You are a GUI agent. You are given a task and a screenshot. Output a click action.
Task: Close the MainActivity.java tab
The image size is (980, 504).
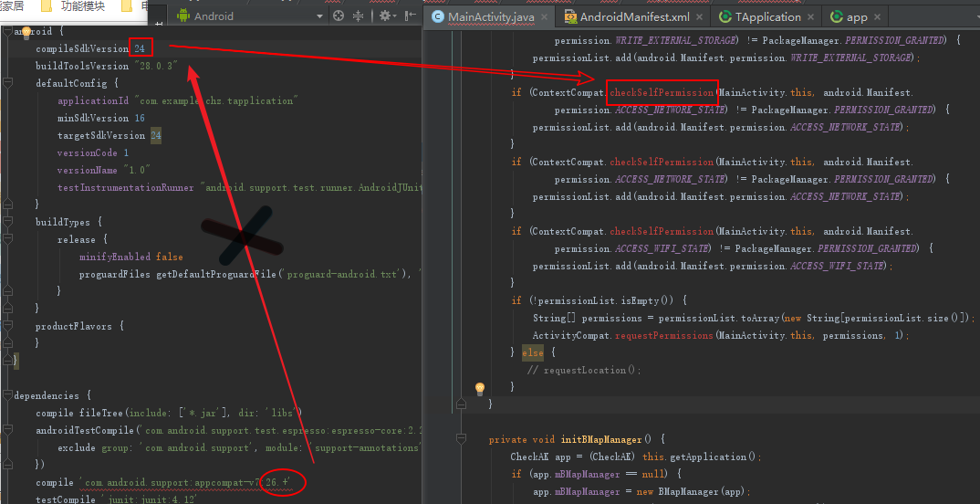point(544,17)
